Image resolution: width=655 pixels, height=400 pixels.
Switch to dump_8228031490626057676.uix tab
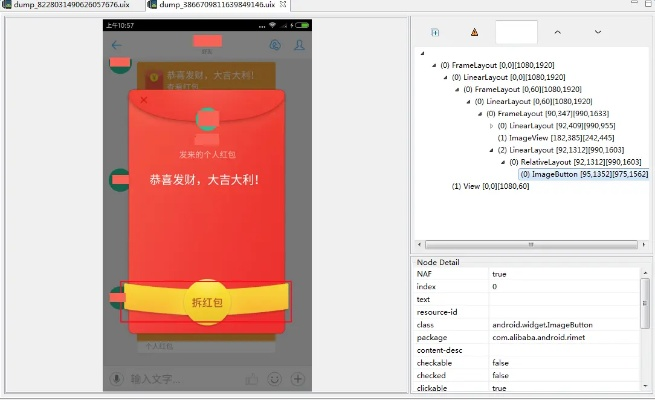pyautogui.click(x=70, y=6)
